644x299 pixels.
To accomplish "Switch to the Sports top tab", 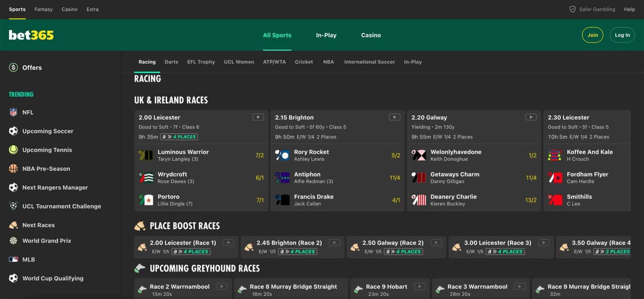I will point(17,9).
